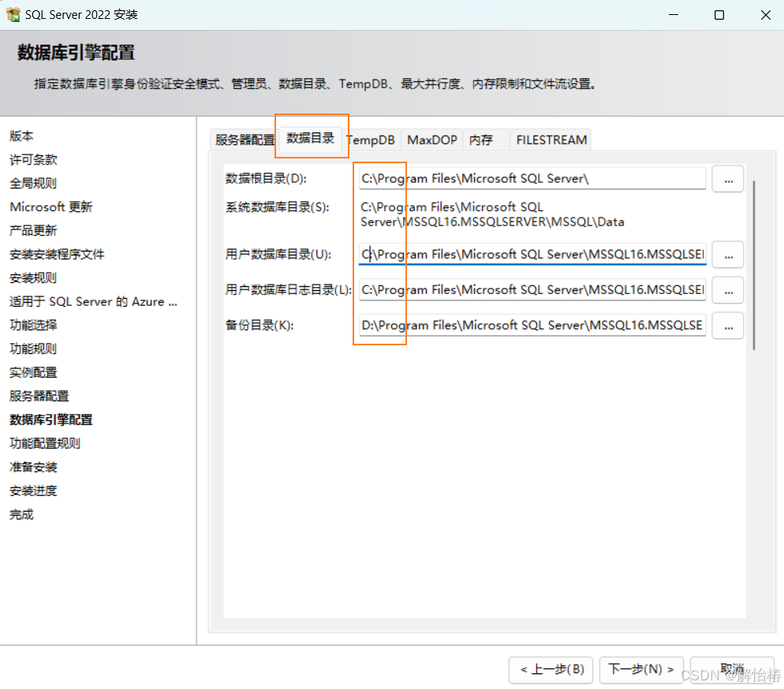Image resolution: width=784 pixels, height=689 pixels.
Task: Click the 用户数据库目录 path input field
Action: tap(532, 255)
